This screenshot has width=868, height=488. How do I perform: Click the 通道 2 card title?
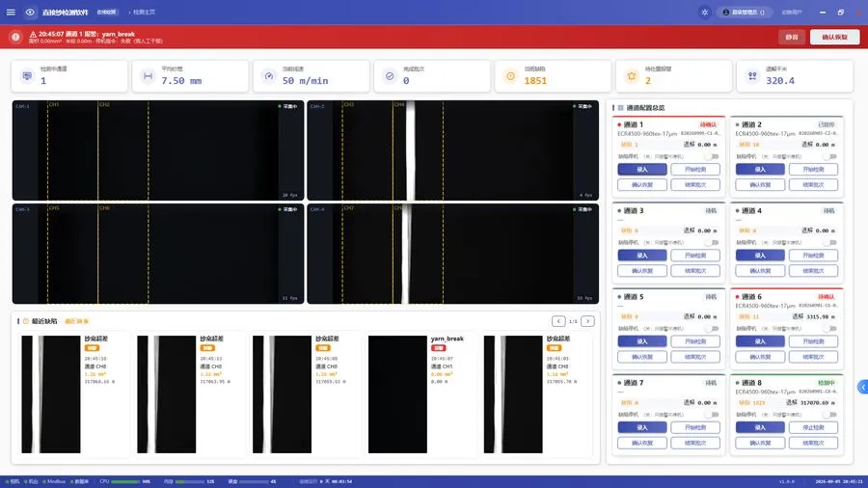(x=751, y=125)
